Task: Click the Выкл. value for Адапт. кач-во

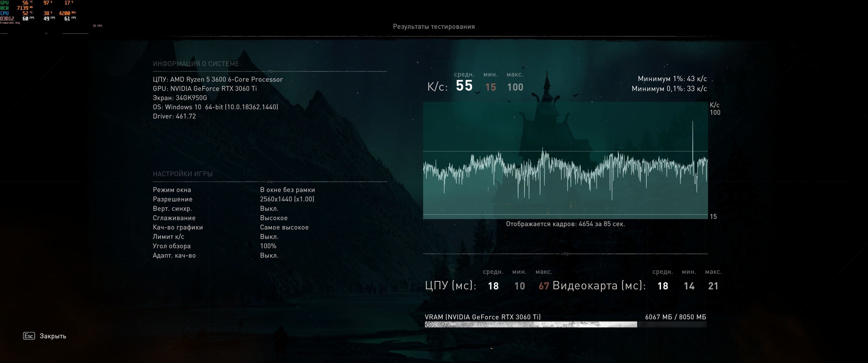Action: pyautogui.click(x=269, y=256)
